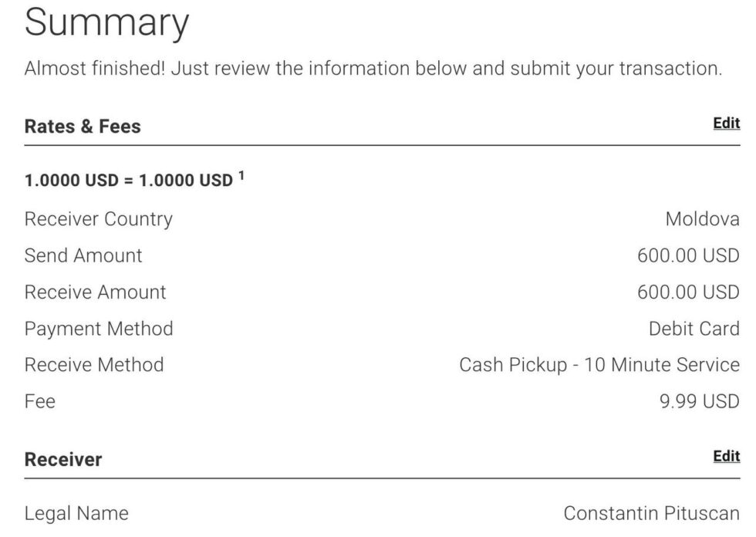
Task: Click the Receive Amount label
Action: (x=95, y=292)
